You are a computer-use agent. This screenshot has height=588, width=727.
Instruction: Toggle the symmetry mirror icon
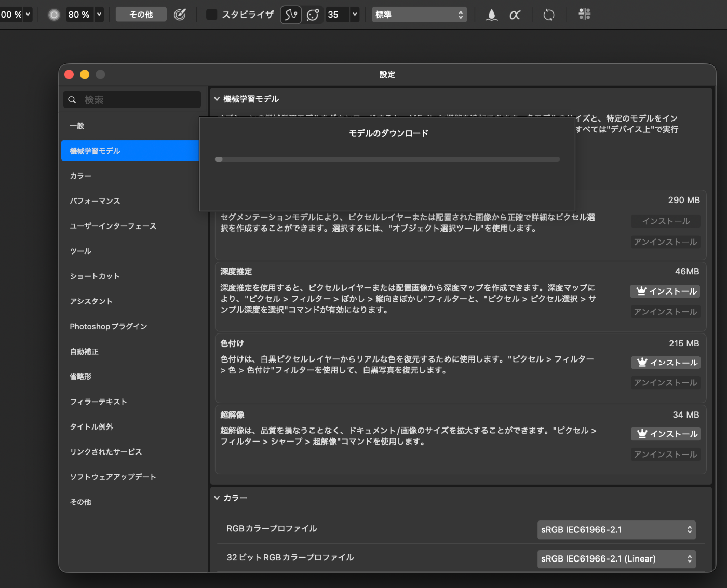585,14
